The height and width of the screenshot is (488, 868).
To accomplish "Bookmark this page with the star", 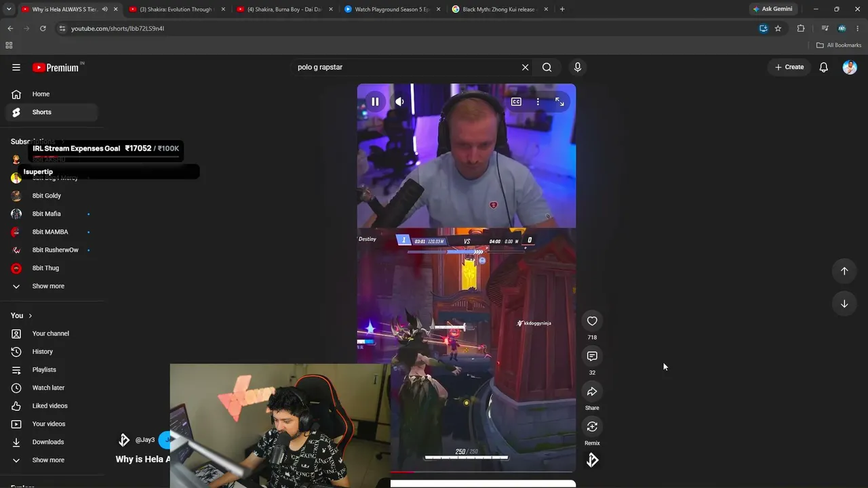I will coord(778,28).
